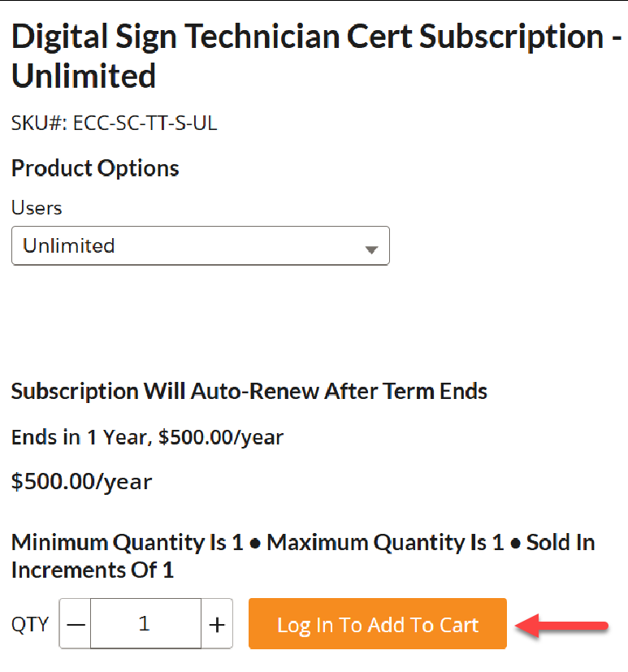Viewport: 628px width, 672px height.
Task: Click the QTY number input field
Action: pos(145,624)
